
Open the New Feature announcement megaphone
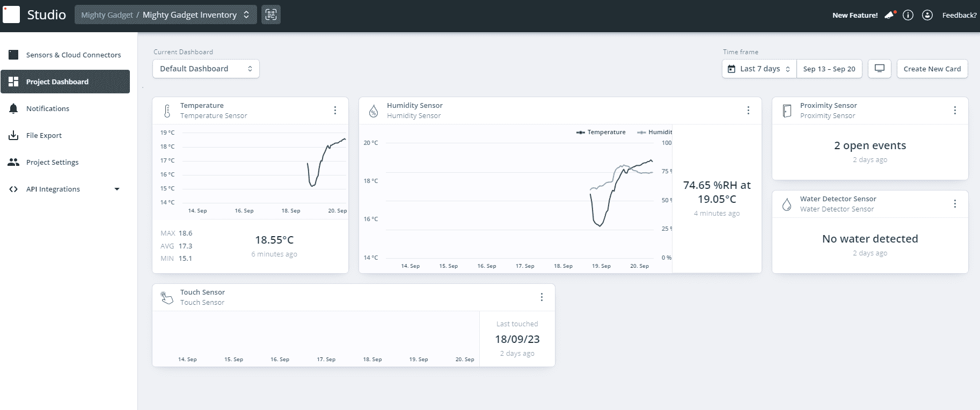(890, 15)
